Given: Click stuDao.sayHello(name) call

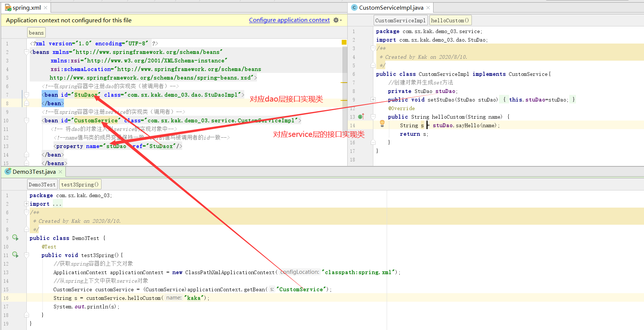Looking at the screenshot, I should coord(466,125).
